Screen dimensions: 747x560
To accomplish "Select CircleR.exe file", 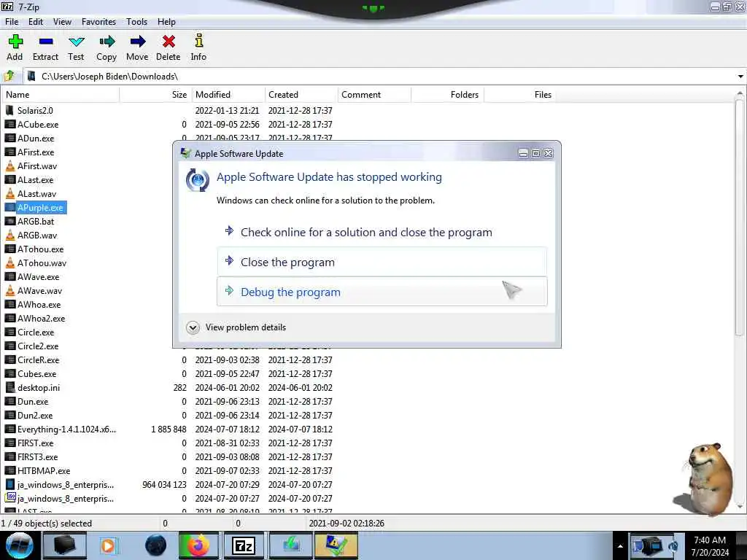I will pos(32,360).
